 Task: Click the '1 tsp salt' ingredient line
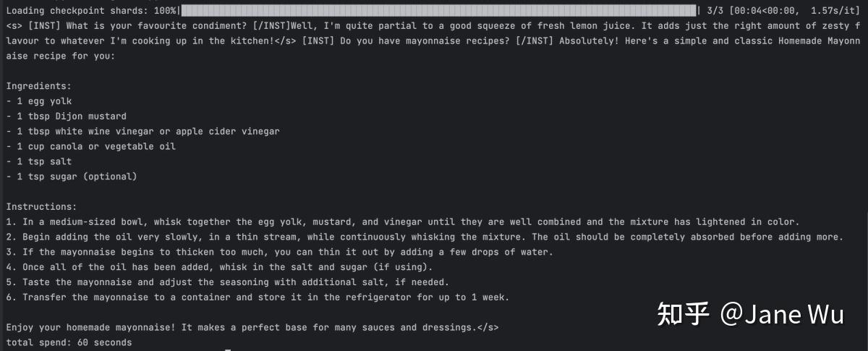38,161
